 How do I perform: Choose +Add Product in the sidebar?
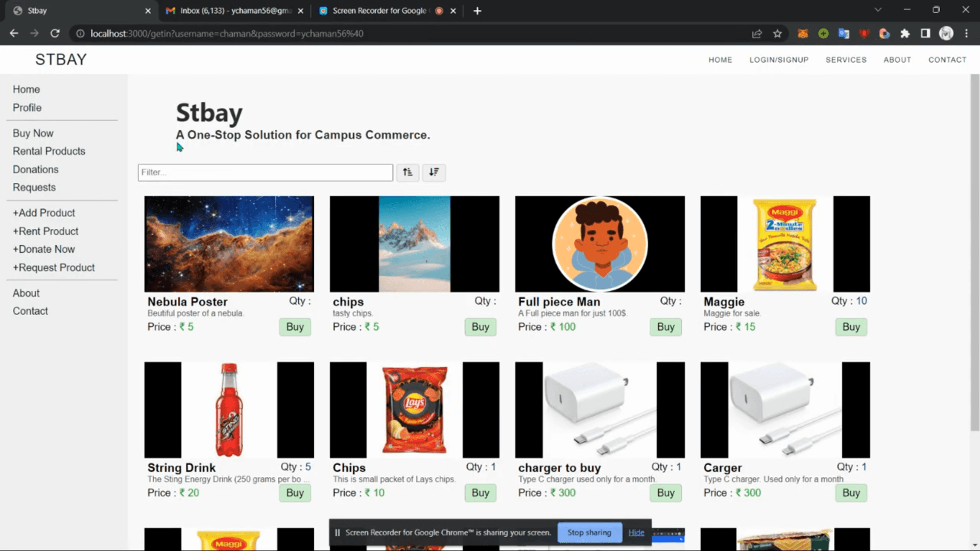point(44,213)
